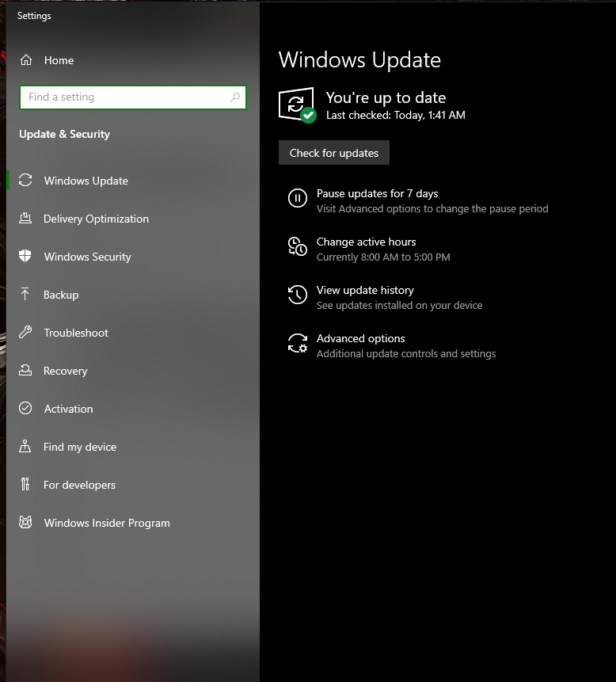Viewport: 616px width, 682px height.
Task: Click 'You're up to date' status text
Action: pos(386,97)
